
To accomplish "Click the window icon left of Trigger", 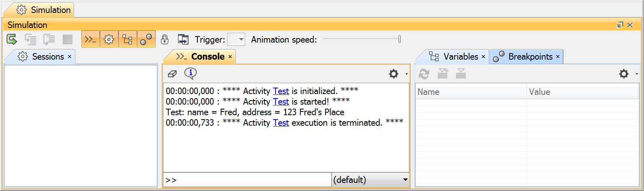I will coord(183,39).
